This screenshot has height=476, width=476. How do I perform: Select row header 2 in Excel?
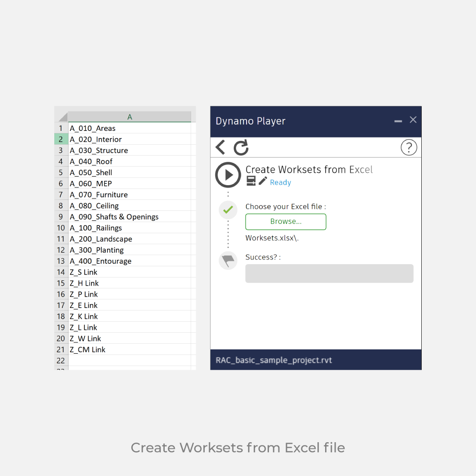pyautogui.click(x=61, y=139)
